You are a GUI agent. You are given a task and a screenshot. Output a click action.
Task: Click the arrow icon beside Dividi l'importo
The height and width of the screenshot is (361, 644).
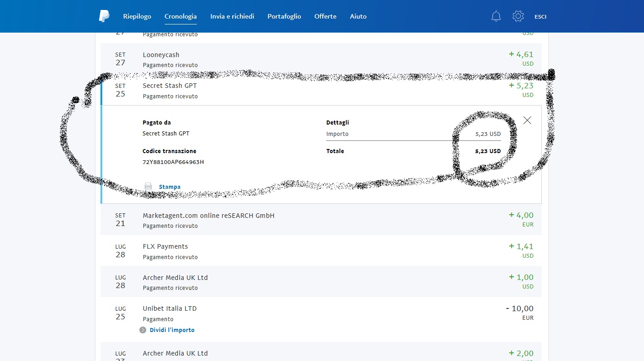coord(143,330)
